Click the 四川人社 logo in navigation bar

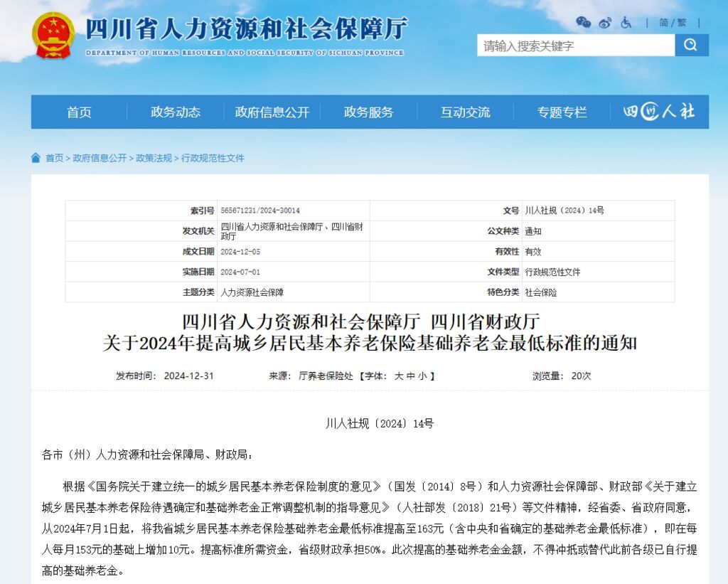(659, 112)
